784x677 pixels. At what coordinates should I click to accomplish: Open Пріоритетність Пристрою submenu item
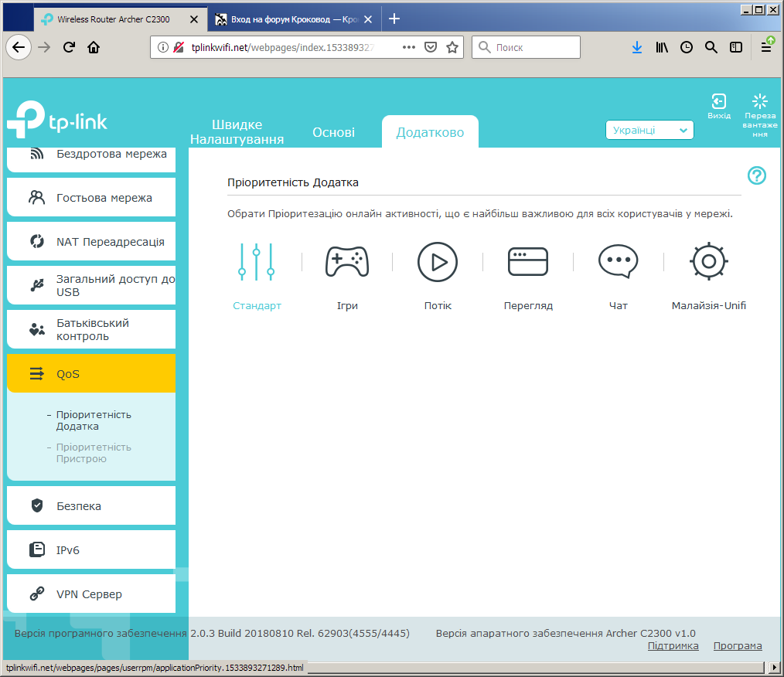coord(94,453)
